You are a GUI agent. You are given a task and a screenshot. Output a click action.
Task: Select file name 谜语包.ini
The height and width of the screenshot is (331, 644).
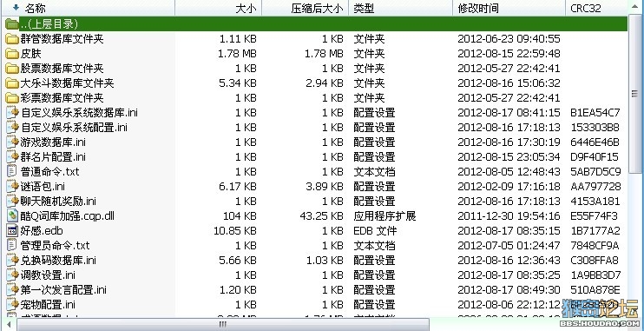pyautogui.click(x=43, y=187)
